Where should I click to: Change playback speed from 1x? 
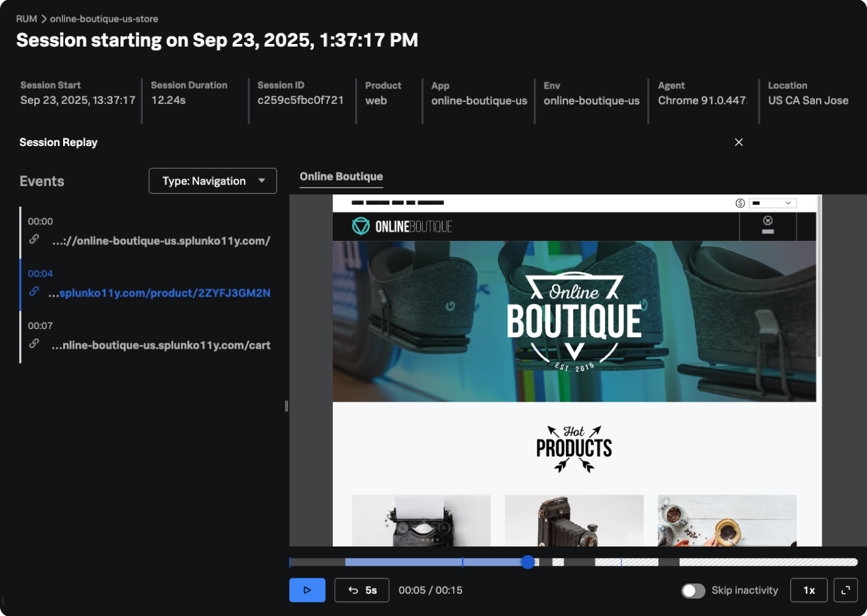pos(809,590)
